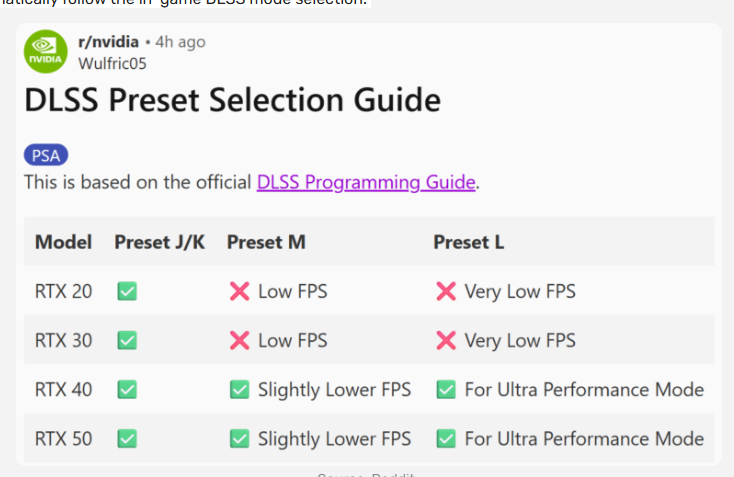Click RTX 50 Preset J/K green checkmark
The image size is (734, 477).
click(127, 438)
